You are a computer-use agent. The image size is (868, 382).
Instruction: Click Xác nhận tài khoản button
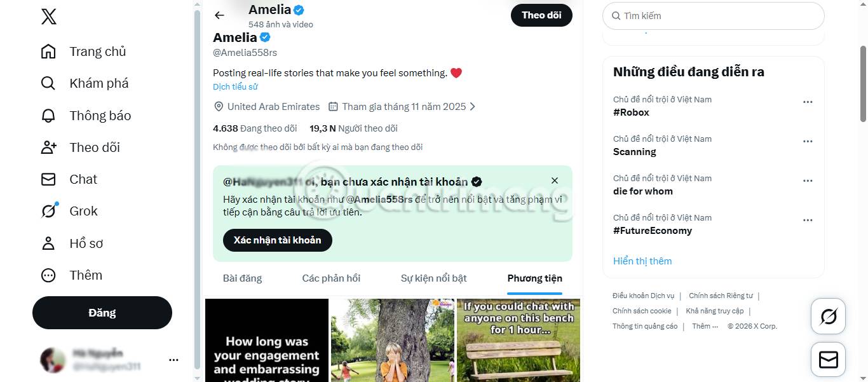(x=278, y=240)
